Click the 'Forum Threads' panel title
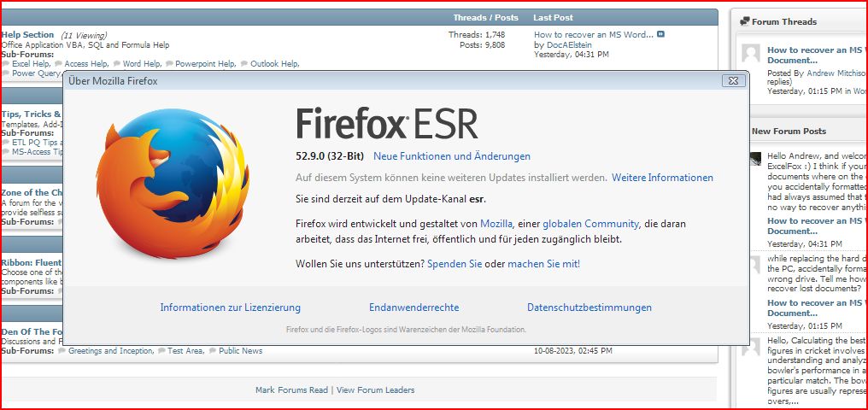This screenshot has width=868, height=410. (x=784, y=21)
